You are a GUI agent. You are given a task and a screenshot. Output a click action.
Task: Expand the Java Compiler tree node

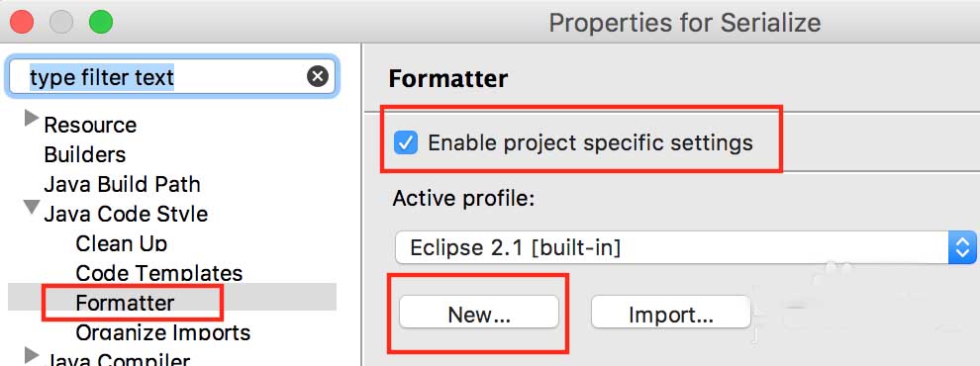32,355
